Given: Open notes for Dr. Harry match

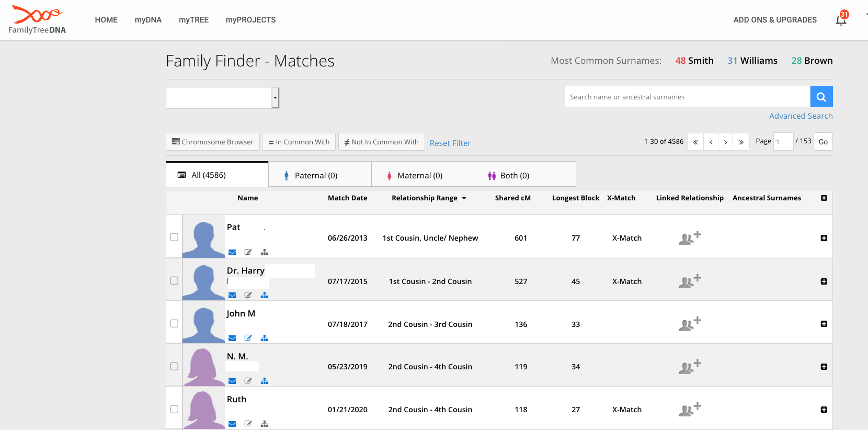Looking at the screenshot, I should pyautogui.click(x=248, y=295).
